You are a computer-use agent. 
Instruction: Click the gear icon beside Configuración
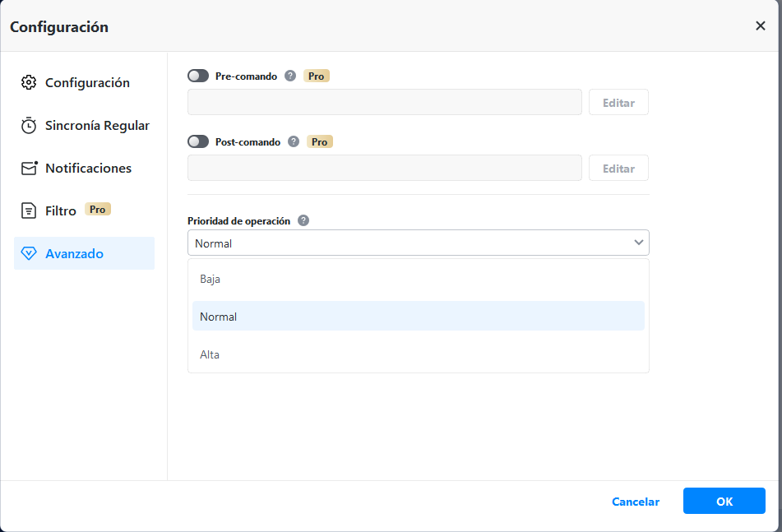(x=29, y=82)
